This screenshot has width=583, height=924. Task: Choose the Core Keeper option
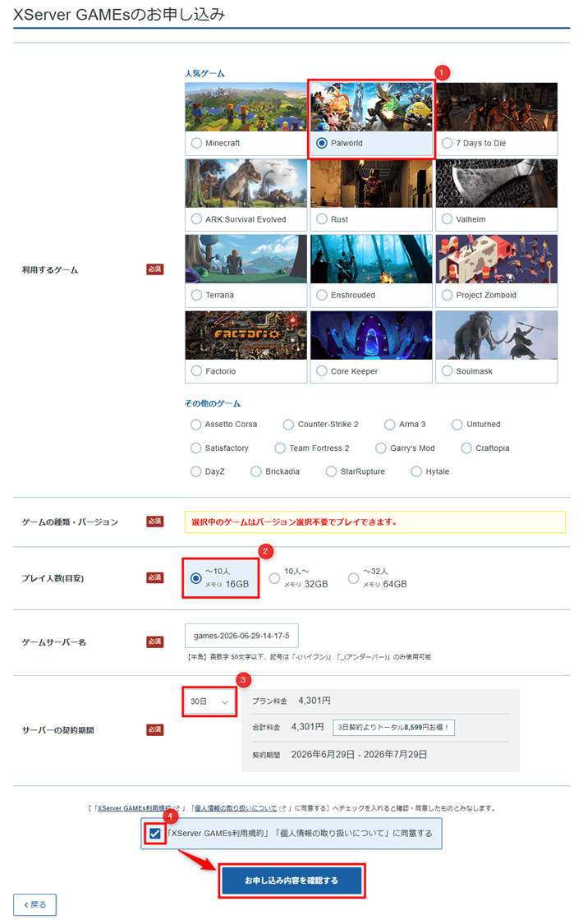[322, 371]
